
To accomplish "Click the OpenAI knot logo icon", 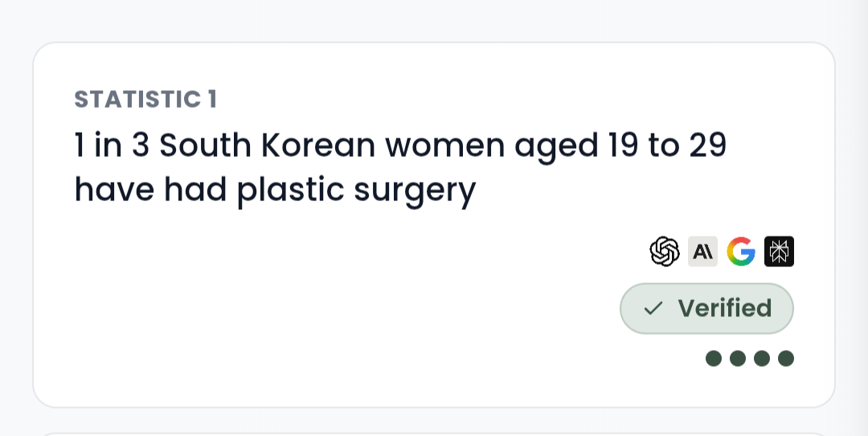I will (665, 252).
